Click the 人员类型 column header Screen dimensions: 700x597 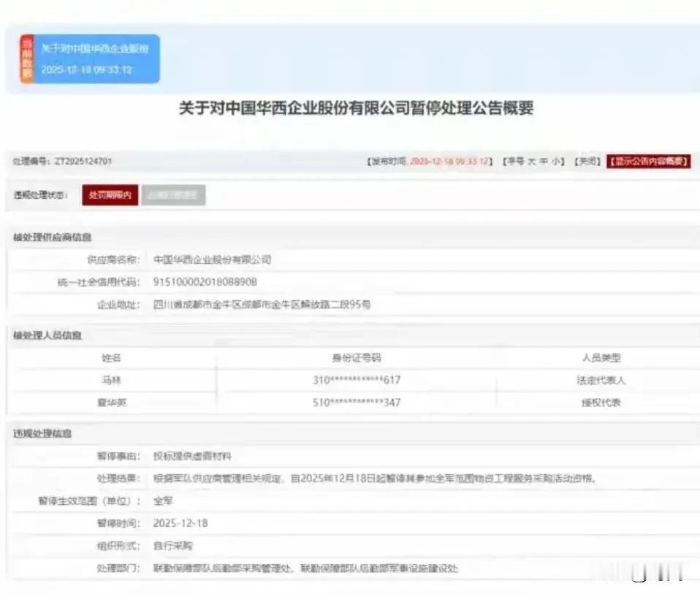click(601, 357)
